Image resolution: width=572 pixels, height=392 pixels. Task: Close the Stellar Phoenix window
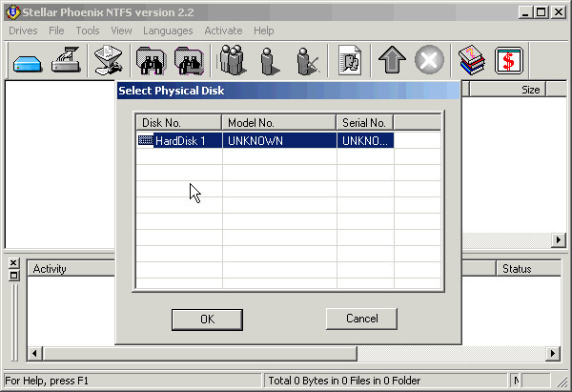point(559,12)
